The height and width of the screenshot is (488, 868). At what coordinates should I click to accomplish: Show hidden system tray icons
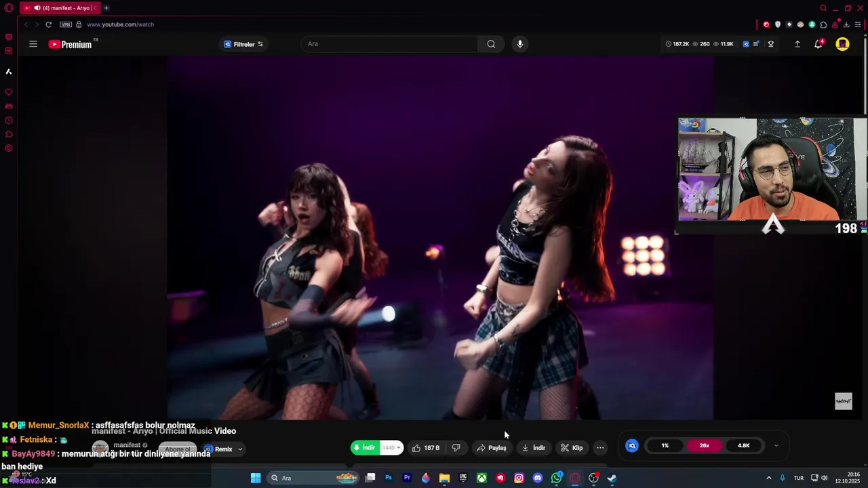click(x=768, y=478)
